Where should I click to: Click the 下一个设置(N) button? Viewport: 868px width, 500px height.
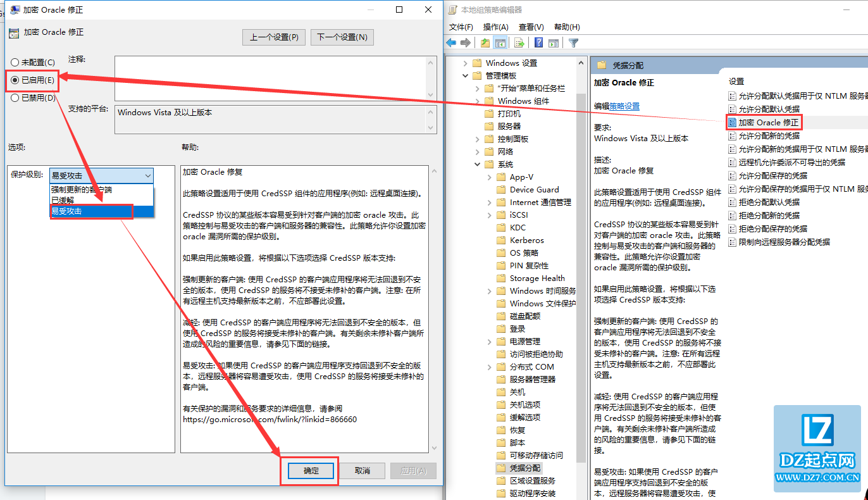point(342,37)
